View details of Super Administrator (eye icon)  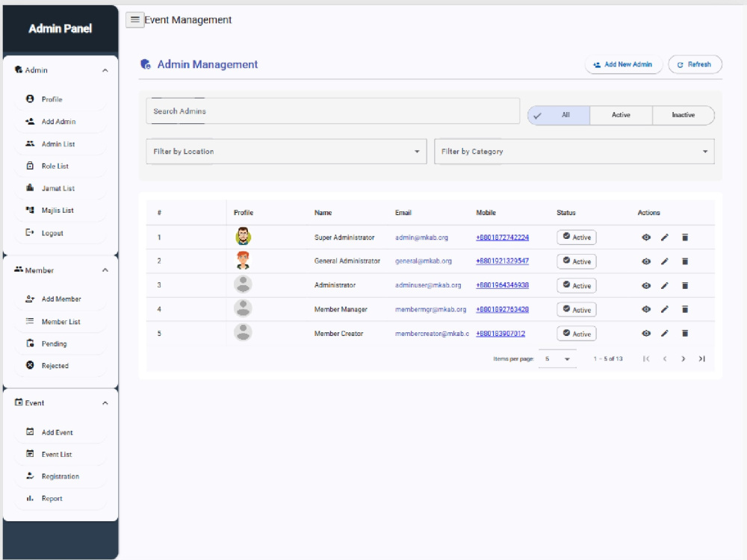pyautogui.click(x=646, y=237)
